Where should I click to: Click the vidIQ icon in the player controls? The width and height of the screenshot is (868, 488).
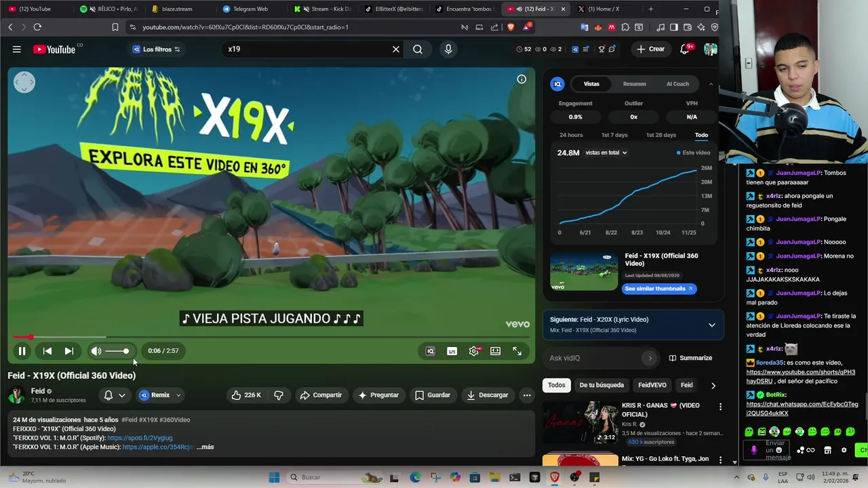tap(430, 350)
